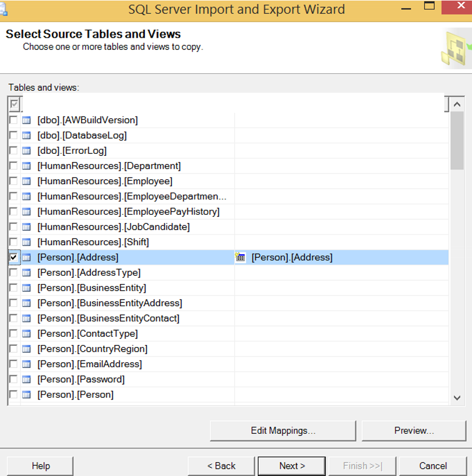472x476 pixels.
Task: Click the table icon beside [Person].[Person]
Action: 27,394
